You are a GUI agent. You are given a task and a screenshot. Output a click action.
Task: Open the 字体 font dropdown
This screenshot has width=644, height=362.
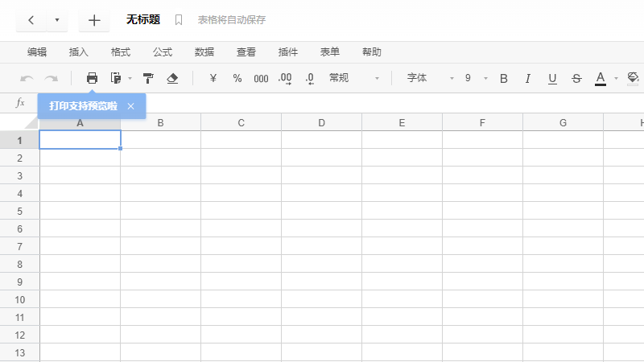(430, 78)
